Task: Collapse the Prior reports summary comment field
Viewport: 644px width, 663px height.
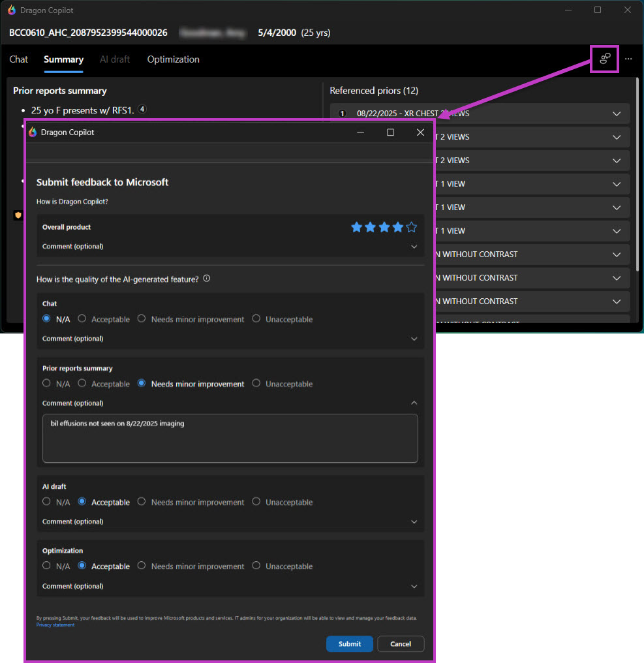Action: click(x=414, y=403)
